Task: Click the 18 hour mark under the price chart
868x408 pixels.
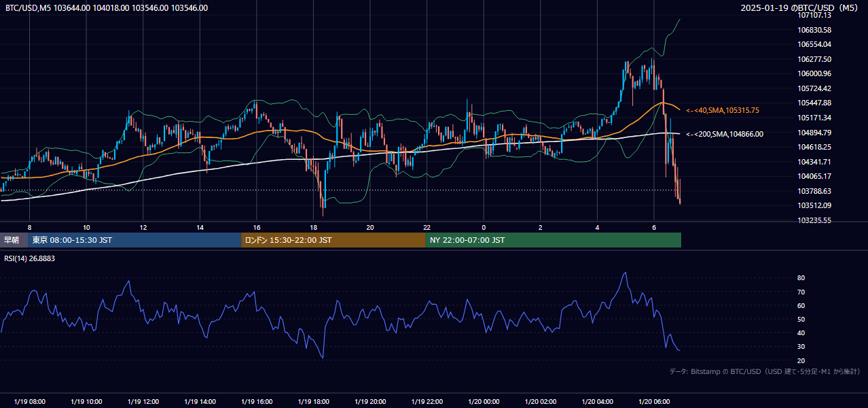Action: tap(313, 227)
